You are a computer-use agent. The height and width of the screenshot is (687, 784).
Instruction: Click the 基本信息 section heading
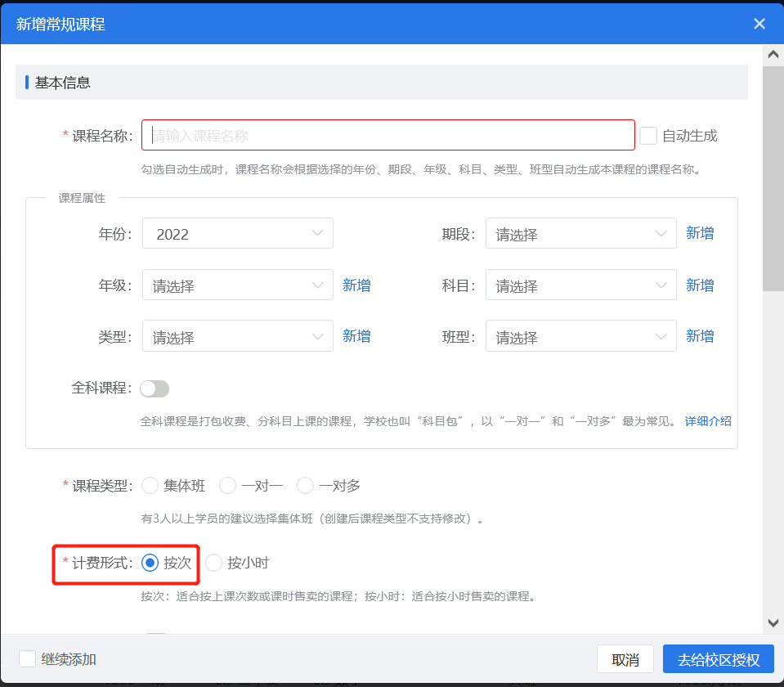coord(62,83)
